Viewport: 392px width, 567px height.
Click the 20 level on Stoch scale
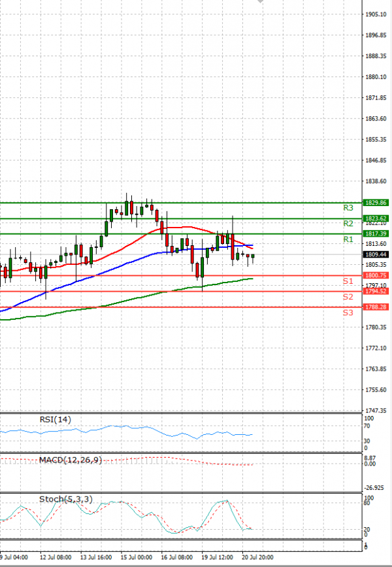[x=367, y=530]
